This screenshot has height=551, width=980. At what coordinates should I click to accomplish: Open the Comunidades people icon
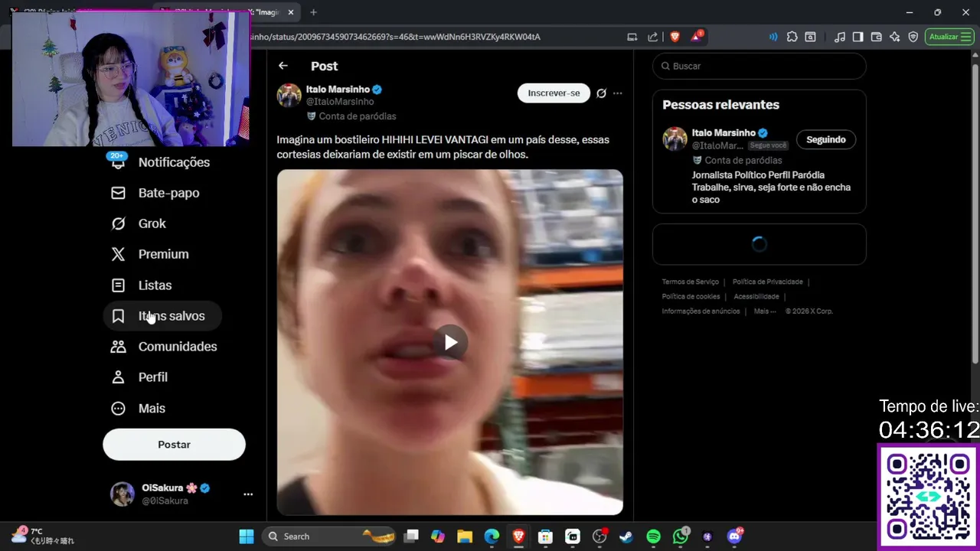(118, 347)
